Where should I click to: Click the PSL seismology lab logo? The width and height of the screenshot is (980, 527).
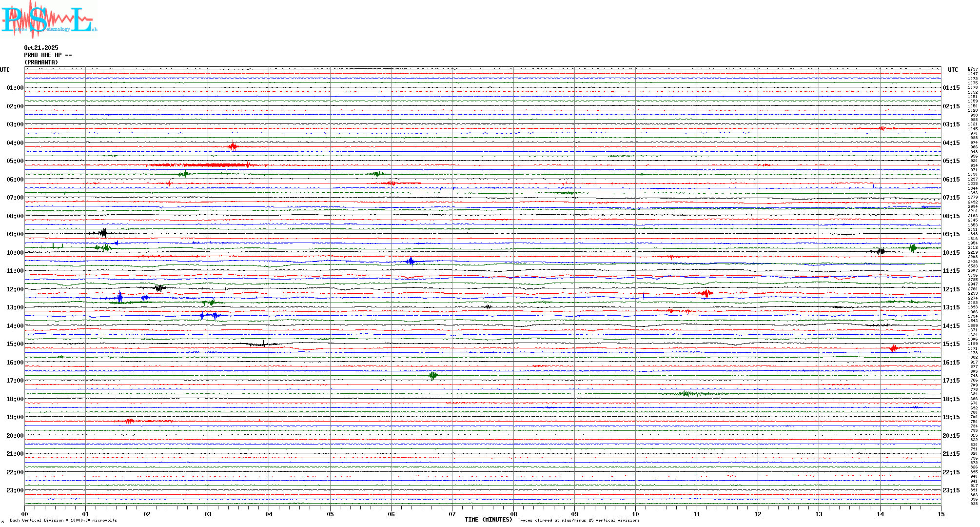tap(49, 20)
